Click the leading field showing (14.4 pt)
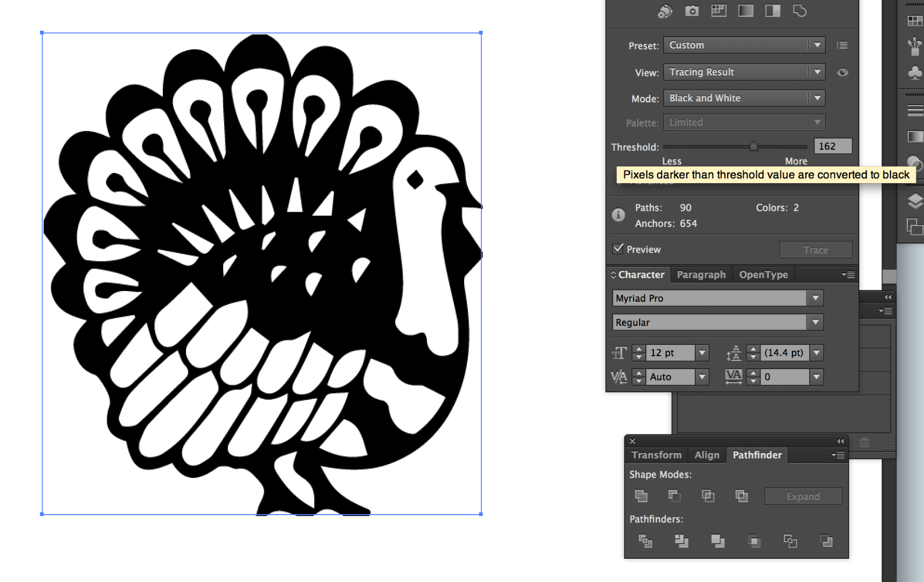Viewport: 924px width, 582px height. tap(785, 353)
